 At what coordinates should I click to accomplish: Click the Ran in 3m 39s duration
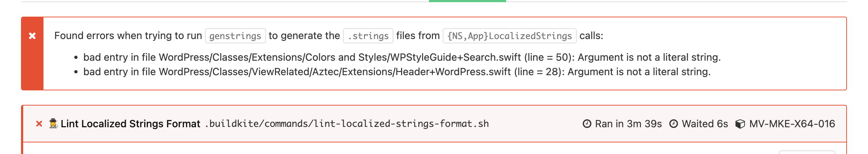pyautogui.click(x=629, y=124)
